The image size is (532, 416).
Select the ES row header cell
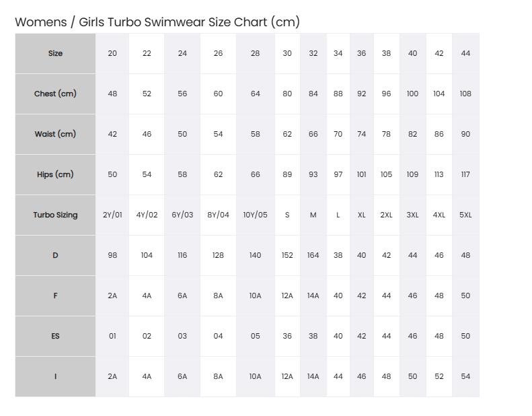[x=55, y=336]
